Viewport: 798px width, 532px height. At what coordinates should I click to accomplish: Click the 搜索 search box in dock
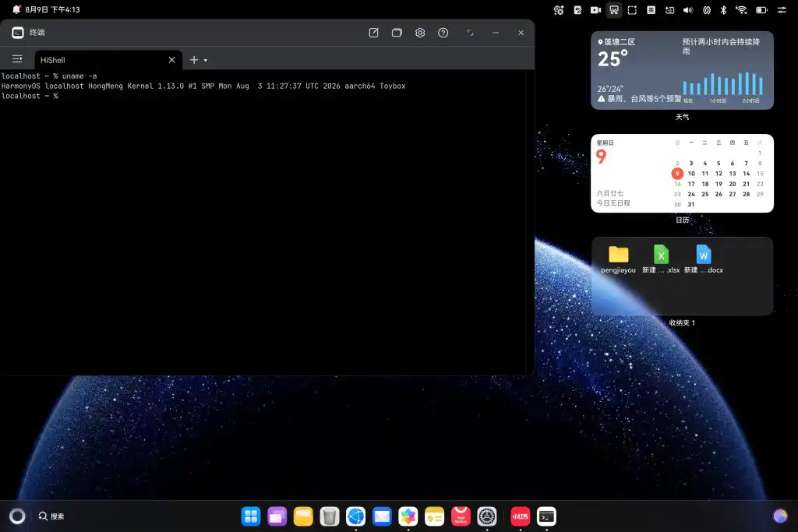click(x=51, y=516)
